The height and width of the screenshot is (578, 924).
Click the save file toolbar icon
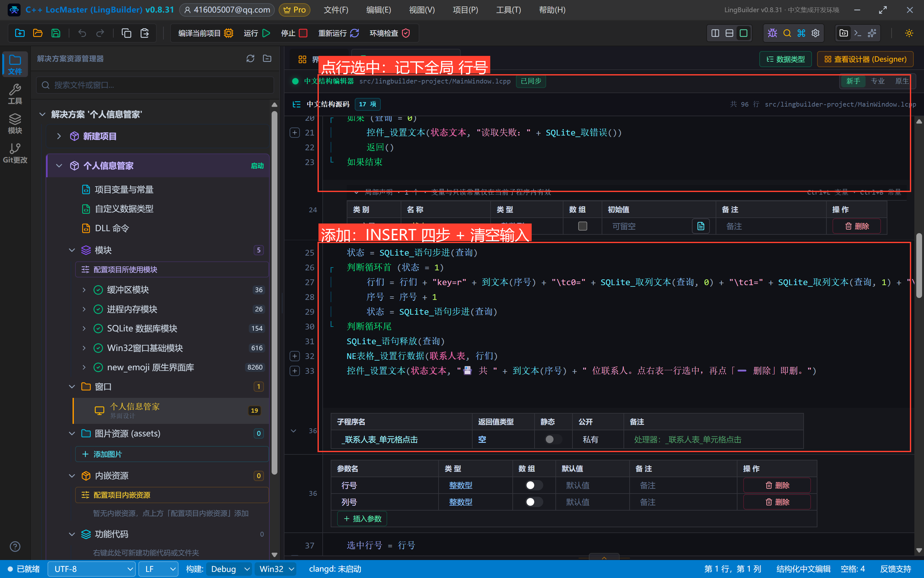[56, 33]
